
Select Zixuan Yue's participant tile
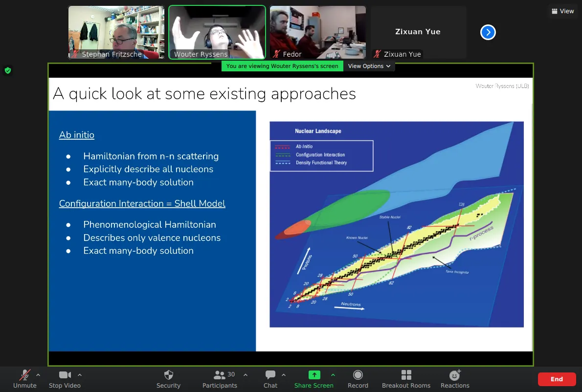(418, 32)
